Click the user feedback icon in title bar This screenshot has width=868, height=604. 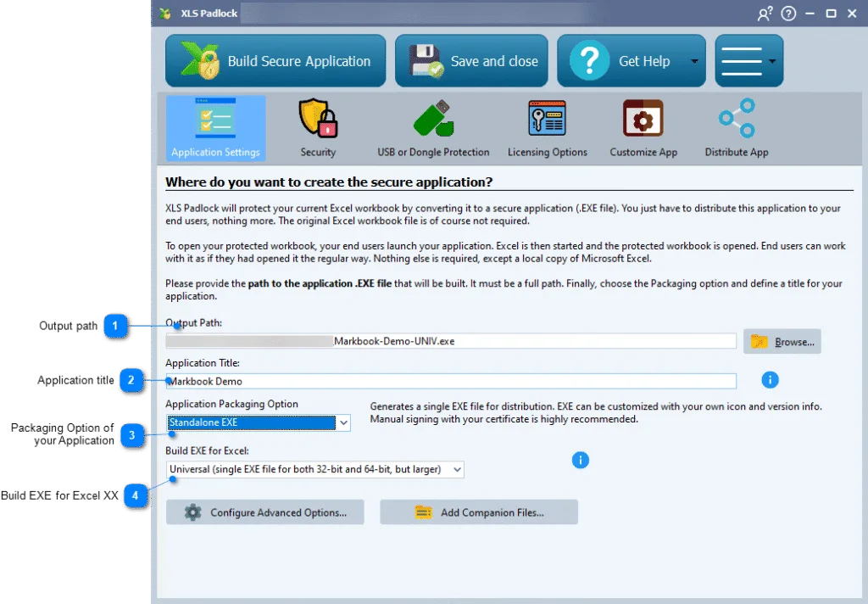click(765, 14)
